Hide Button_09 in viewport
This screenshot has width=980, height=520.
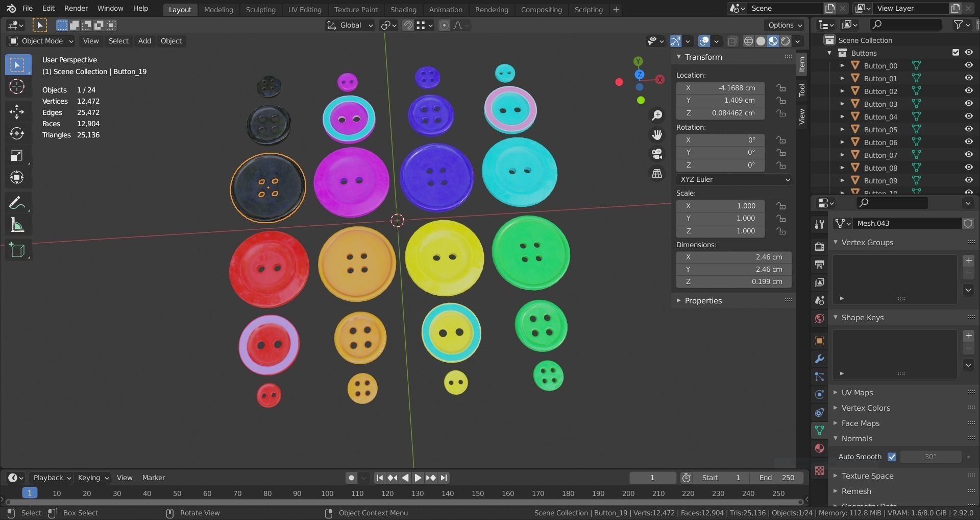pyautogui.click(x=968, y=180)
